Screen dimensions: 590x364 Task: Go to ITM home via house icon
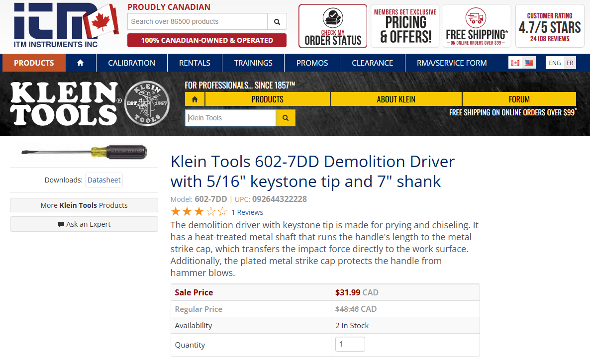point(80,63)
